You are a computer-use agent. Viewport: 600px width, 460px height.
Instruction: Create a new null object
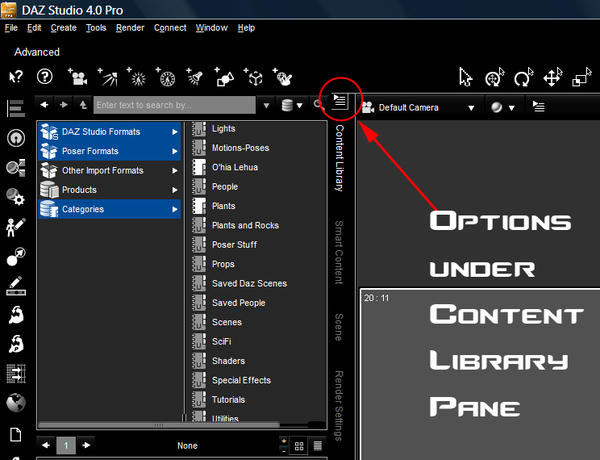pyautogui.click(x=253, y=77)
